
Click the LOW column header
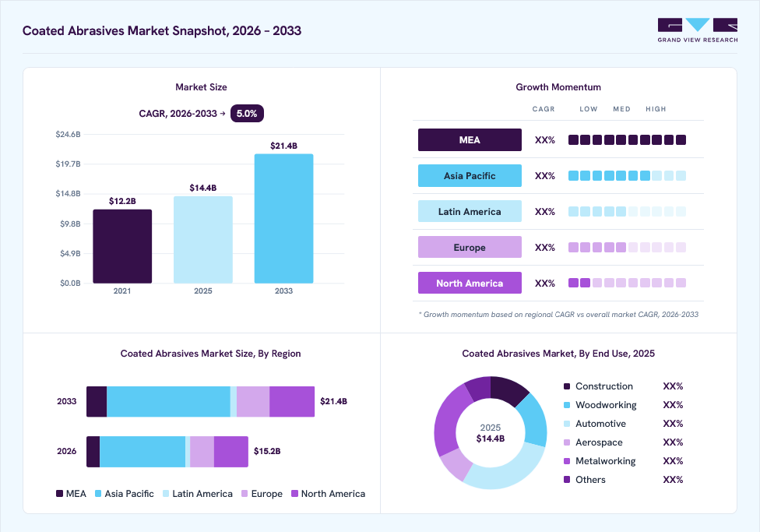pyautogui.click(x=589, y=109)
